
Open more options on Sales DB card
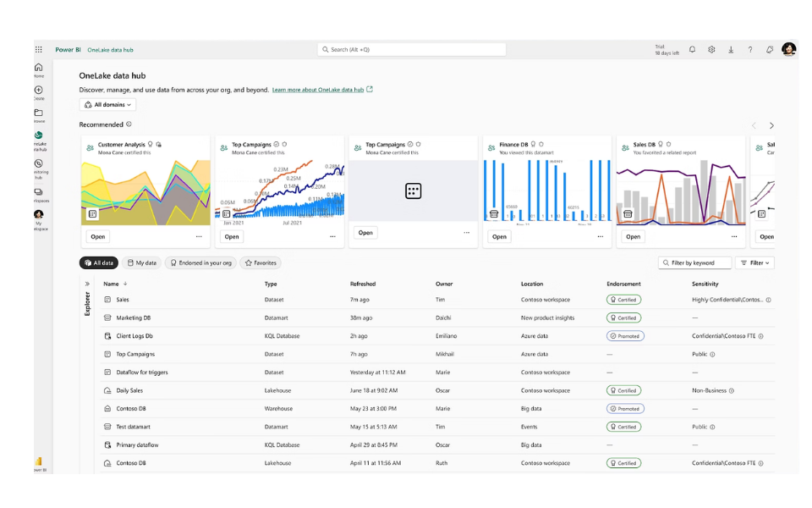(x=734, y=236)
